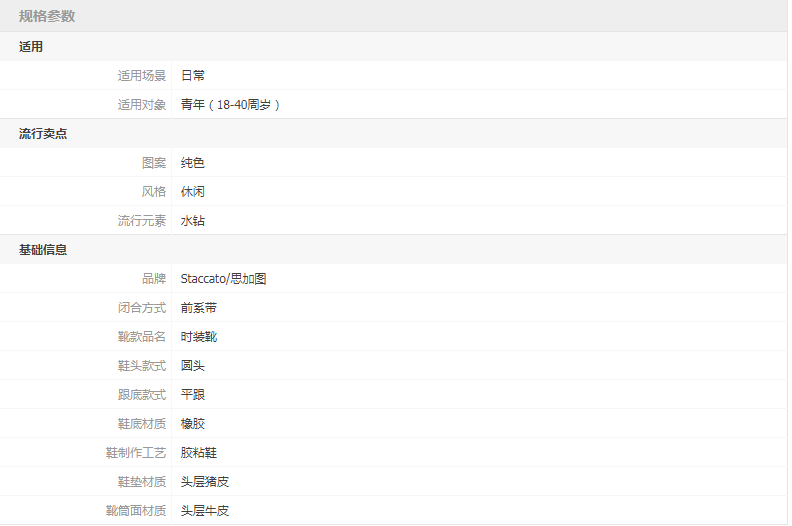
Task: Click the 适用对象 row label
Action: [x=142, y=104]
